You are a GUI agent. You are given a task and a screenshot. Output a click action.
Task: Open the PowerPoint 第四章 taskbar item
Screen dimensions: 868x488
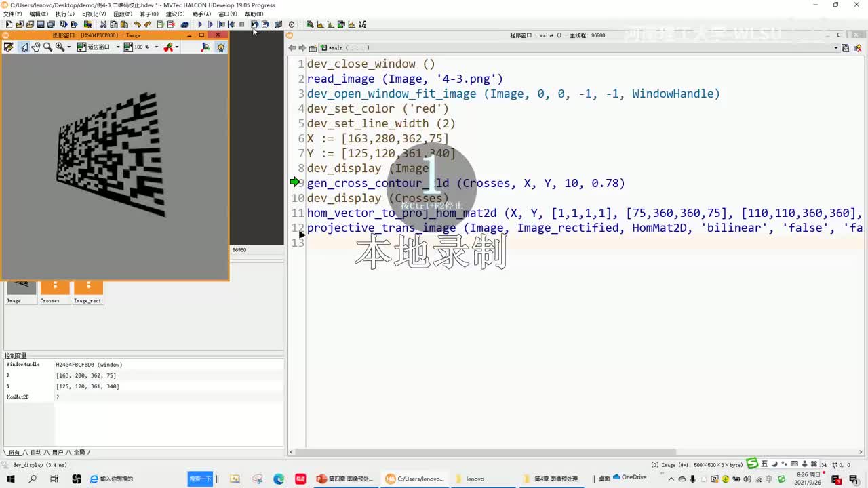345,479
